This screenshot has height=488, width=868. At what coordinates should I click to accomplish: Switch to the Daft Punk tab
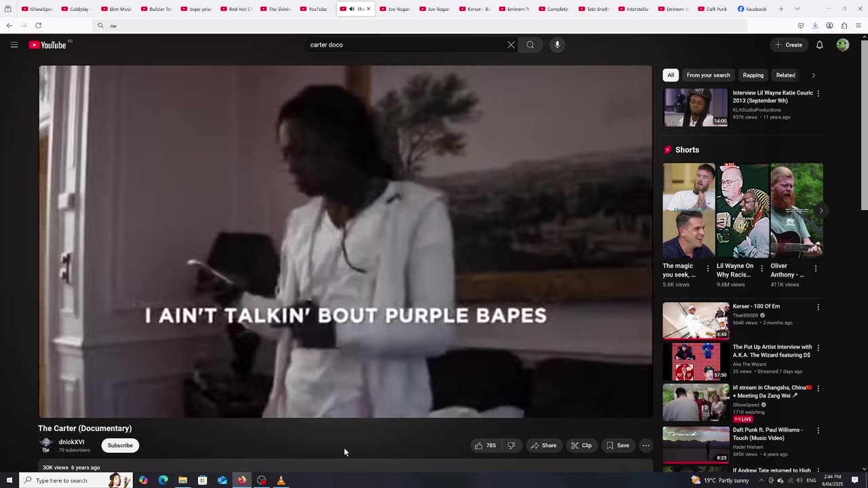click(x=712, y=9)
